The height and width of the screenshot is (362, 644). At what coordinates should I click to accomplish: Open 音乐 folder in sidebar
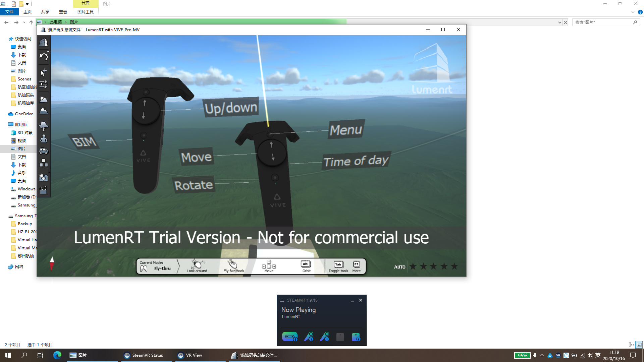click(x=21, y=173)
